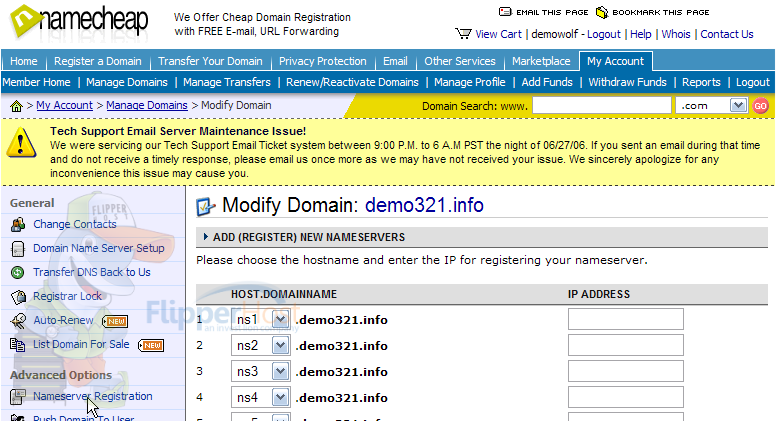
Task: Open the Home tab
Action: tap(24, 61)
